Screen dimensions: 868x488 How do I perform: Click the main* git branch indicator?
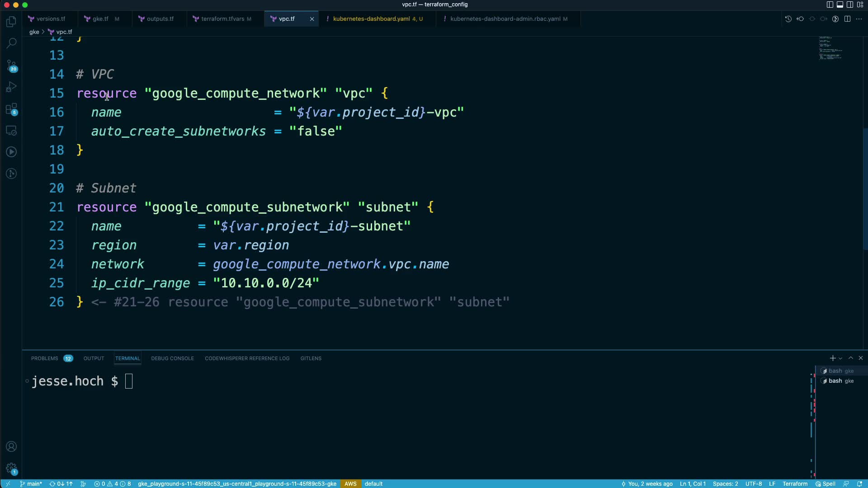click(x=31, y=483)
